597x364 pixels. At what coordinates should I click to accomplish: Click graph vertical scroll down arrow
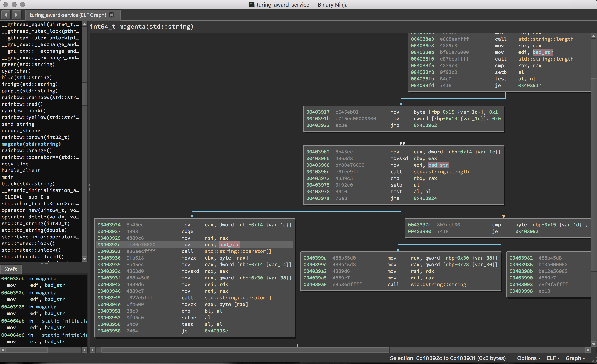(594, 344)
